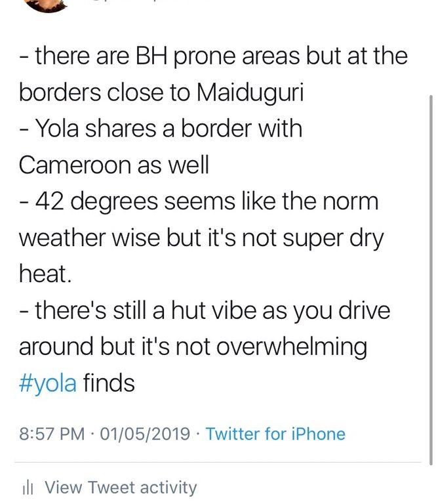
Task: Click the vertical scrollbar on the right
Action: pos(431,280)
